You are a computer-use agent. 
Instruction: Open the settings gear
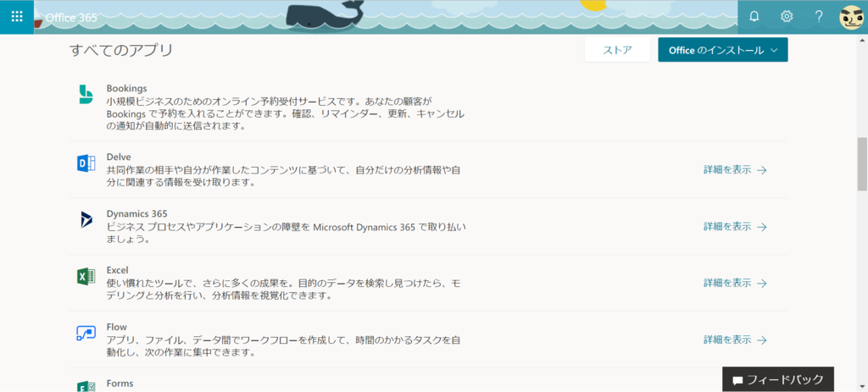click(786, 17)
